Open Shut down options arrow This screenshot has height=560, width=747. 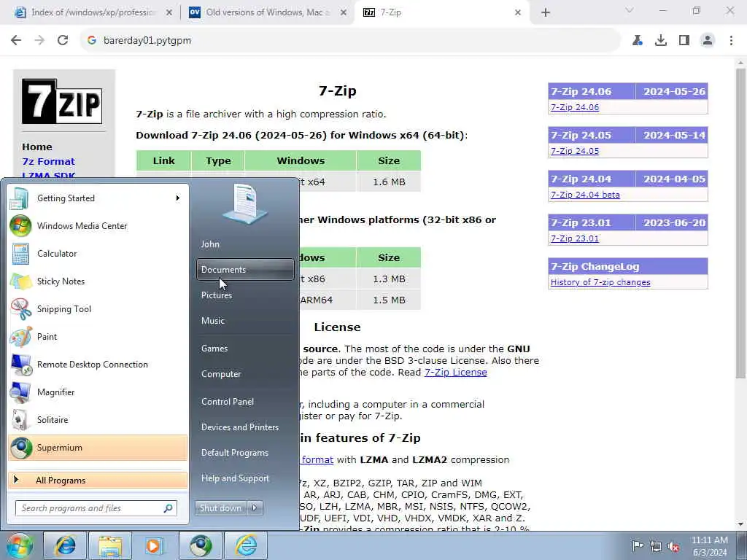click(x=255, y=508)
